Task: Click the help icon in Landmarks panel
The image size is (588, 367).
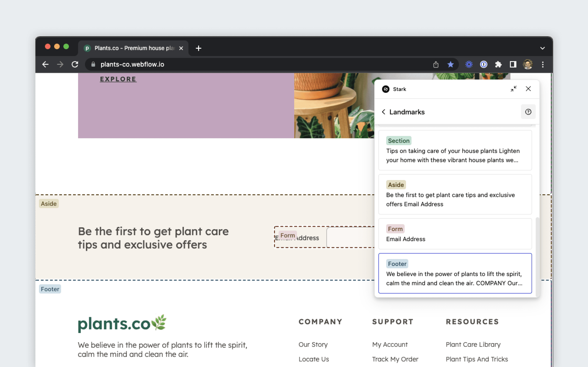Action: (528, 112)
